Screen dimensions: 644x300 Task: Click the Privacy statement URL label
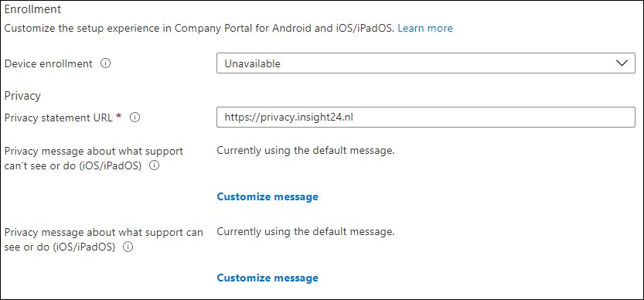(x=58, y=118)
